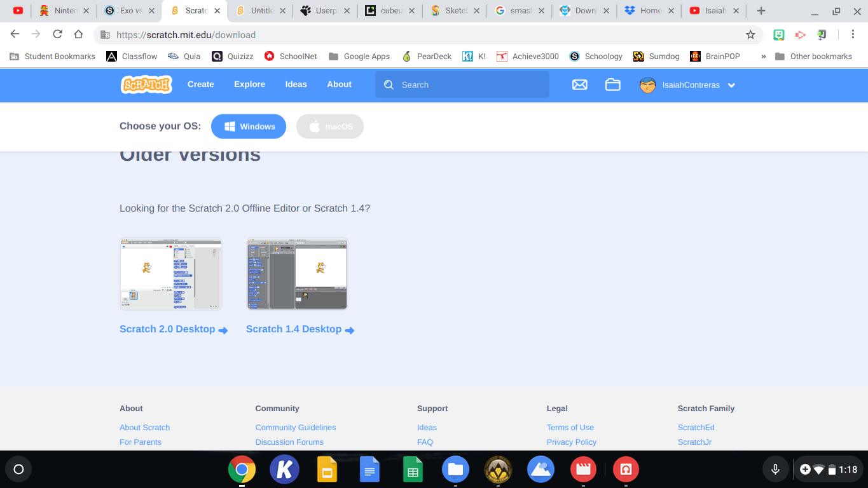
Task: Open Chrome from the shelf
Action: click(x=242, y=470)
